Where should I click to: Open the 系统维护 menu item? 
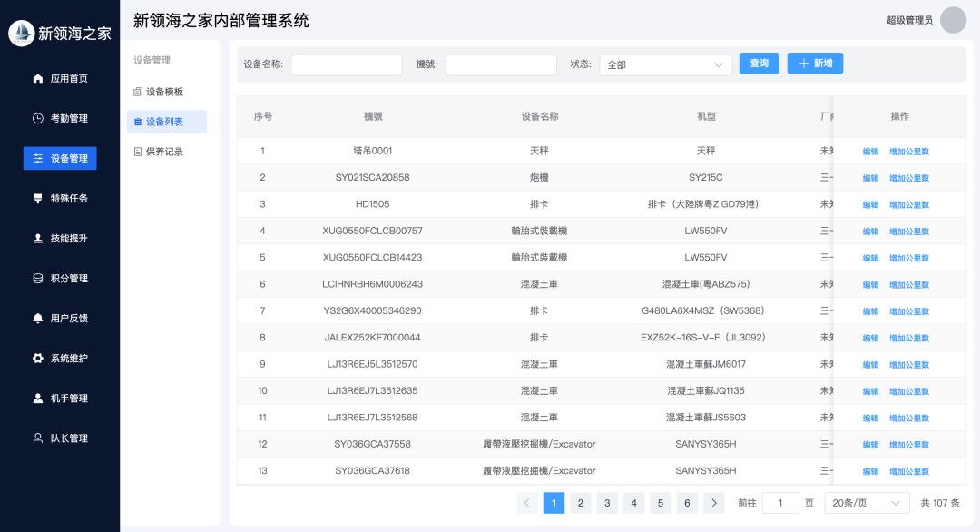[60, 359]
